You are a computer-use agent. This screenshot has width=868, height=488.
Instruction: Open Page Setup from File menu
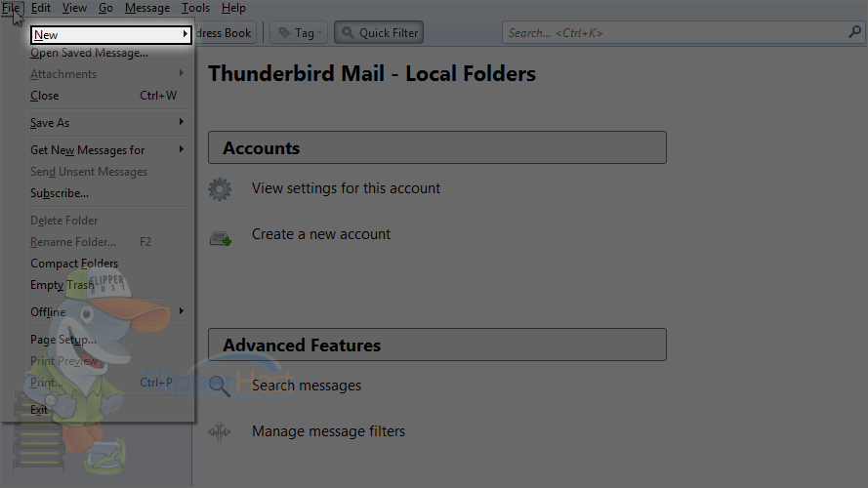[x=63, y=340]
